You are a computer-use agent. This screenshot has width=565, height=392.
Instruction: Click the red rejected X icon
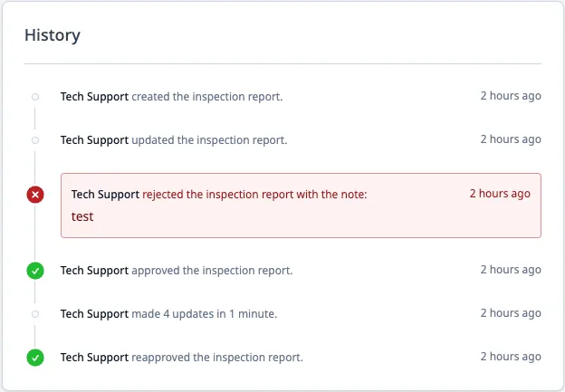[x=35, y=195]
